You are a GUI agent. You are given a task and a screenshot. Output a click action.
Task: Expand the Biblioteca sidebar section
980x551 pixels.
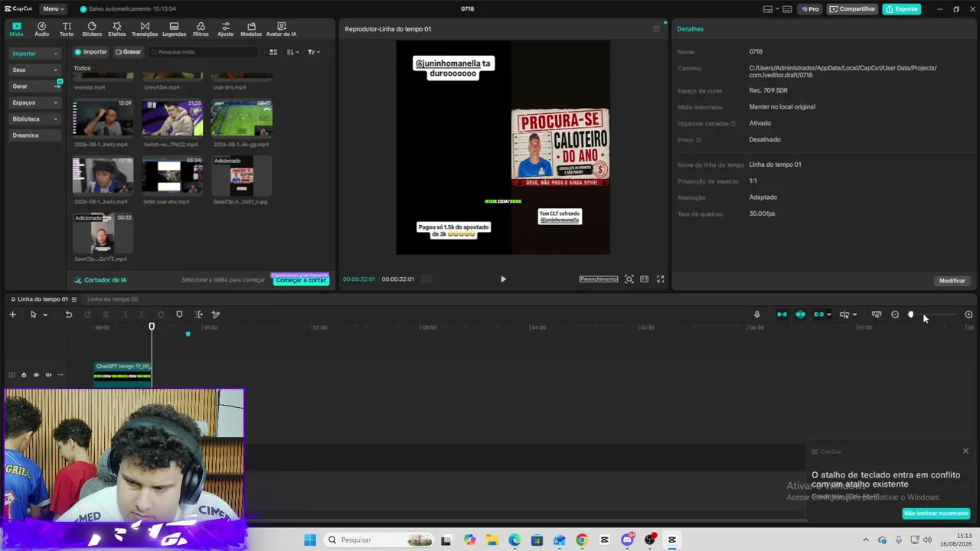[x=34, y=119]
